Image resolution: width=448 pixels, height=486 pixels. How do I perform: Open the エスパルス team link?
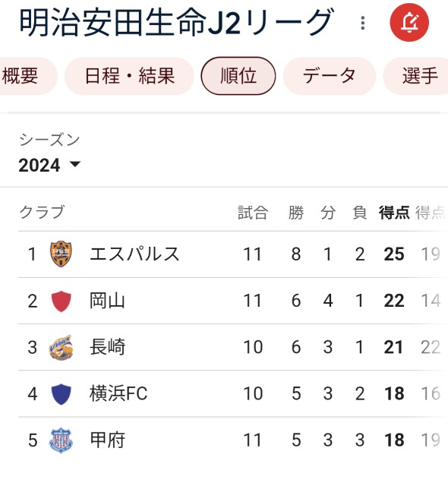pos(134,254)
